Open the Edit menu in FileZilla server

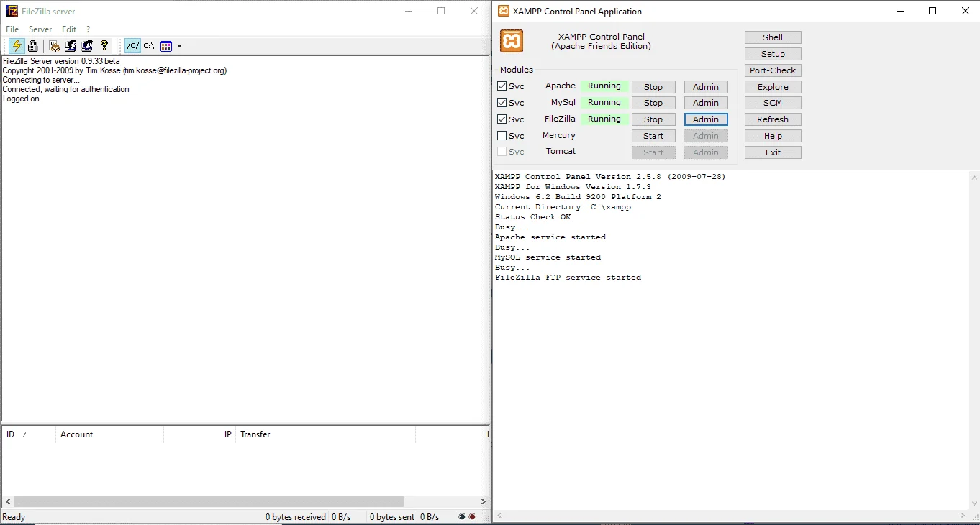(x=69, y=29)
